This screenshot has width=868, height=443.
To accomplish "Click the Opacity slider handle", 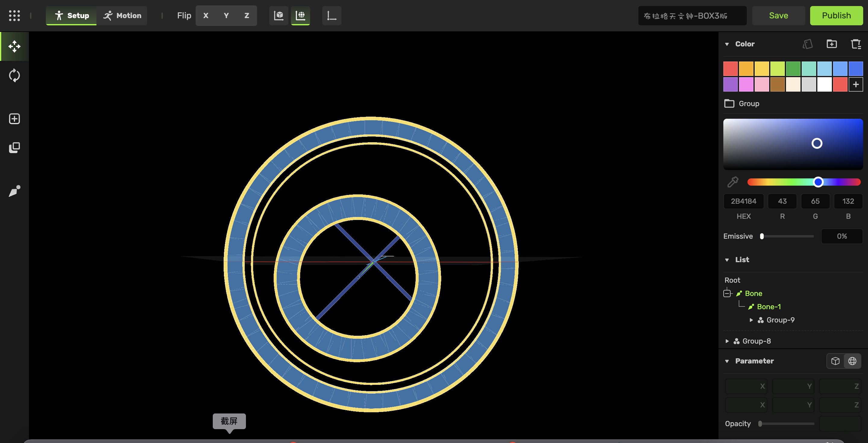I will click(760, 424).
